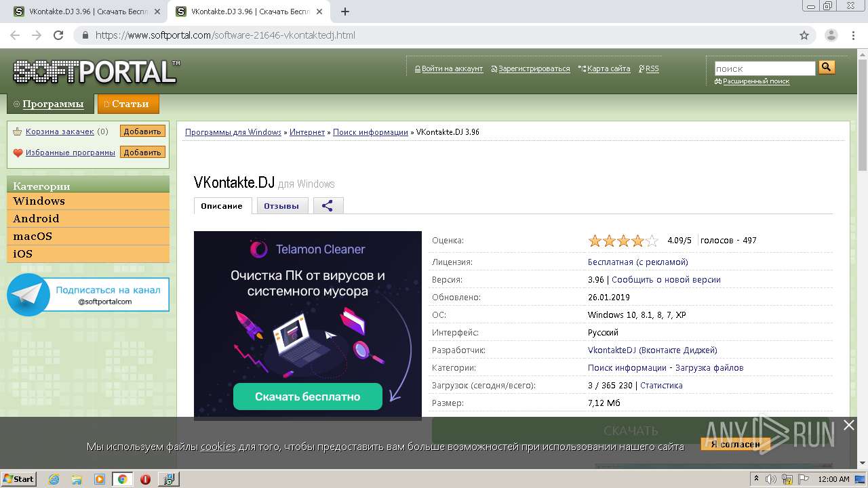Screen dimensions: 868x488
Task: Open a new tab with plus icon
Action: point(345,12)
